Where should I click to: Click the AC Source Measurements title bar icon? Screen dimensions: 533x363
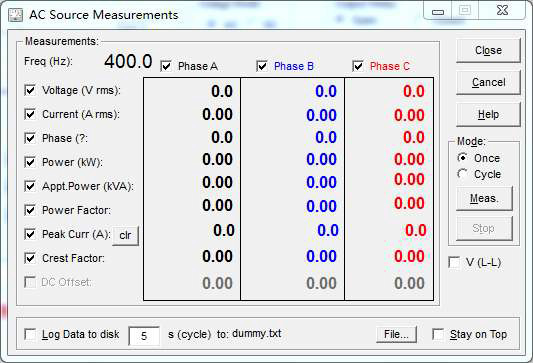15,15
